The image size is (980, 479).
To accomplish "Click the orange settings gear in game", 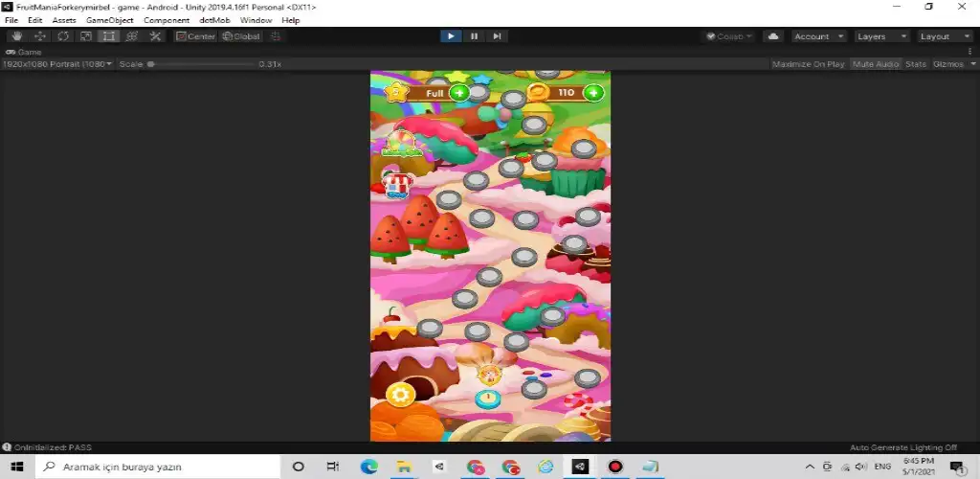I will pos(401,395).
